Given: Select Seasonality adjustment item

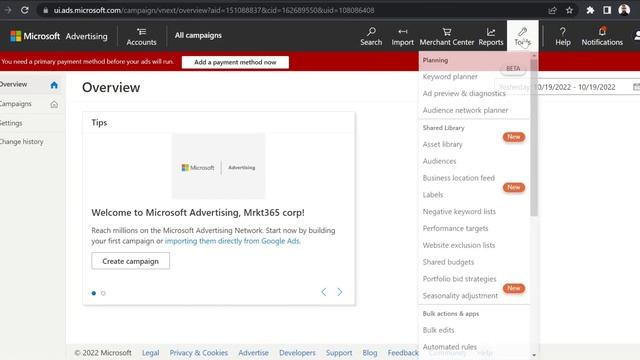Looking at the screenshot, I should coord(460,296).
